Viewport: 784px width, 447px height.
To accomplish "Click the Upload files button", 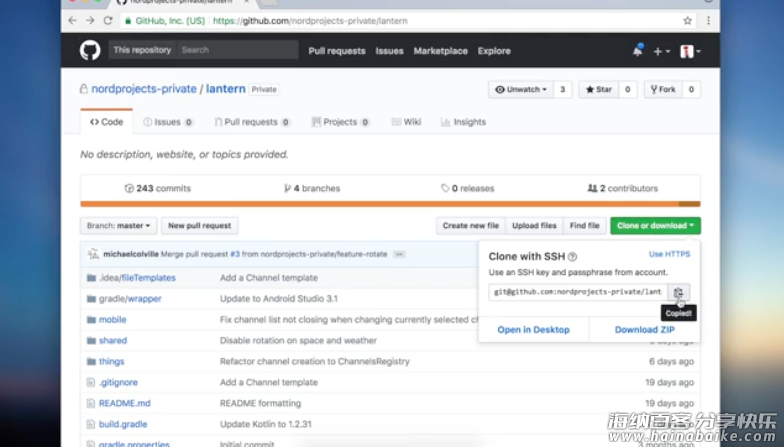I will (534, 226).
